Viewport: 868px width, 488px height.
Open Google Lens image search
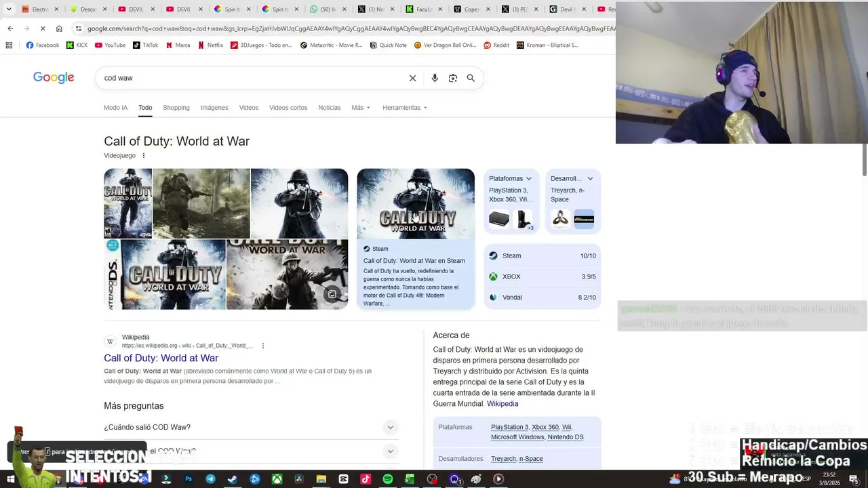point(453,78)
